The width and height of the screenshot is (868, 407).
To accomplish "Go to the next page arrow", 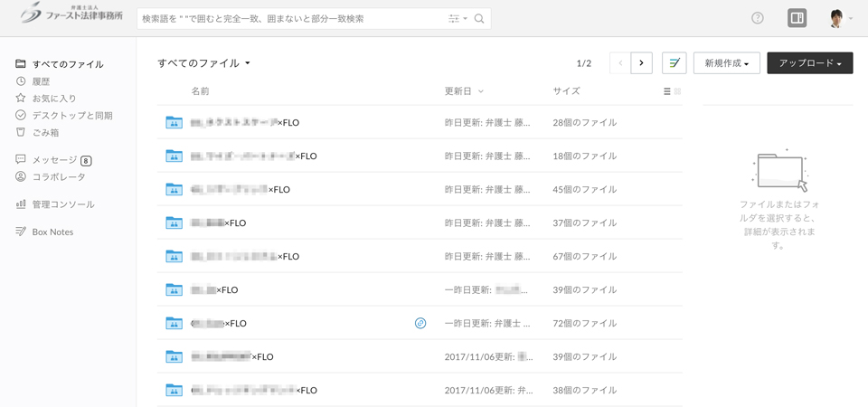I will (642, 63).
